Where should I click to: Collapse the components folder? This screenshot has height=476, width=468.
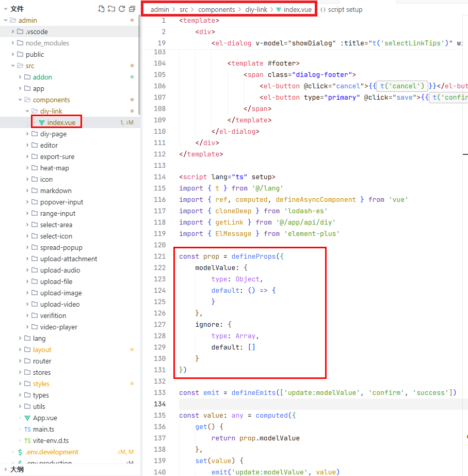click(x=21, y=100)
